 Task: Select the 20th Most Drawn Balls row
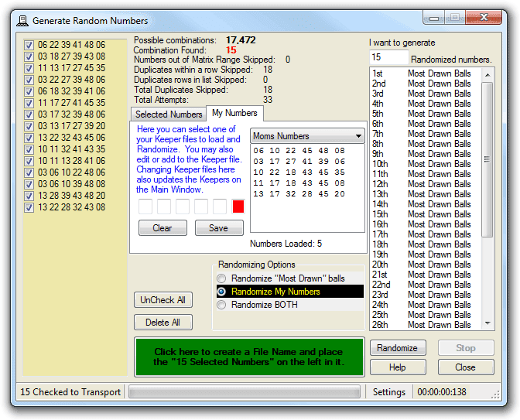[426, 265]
